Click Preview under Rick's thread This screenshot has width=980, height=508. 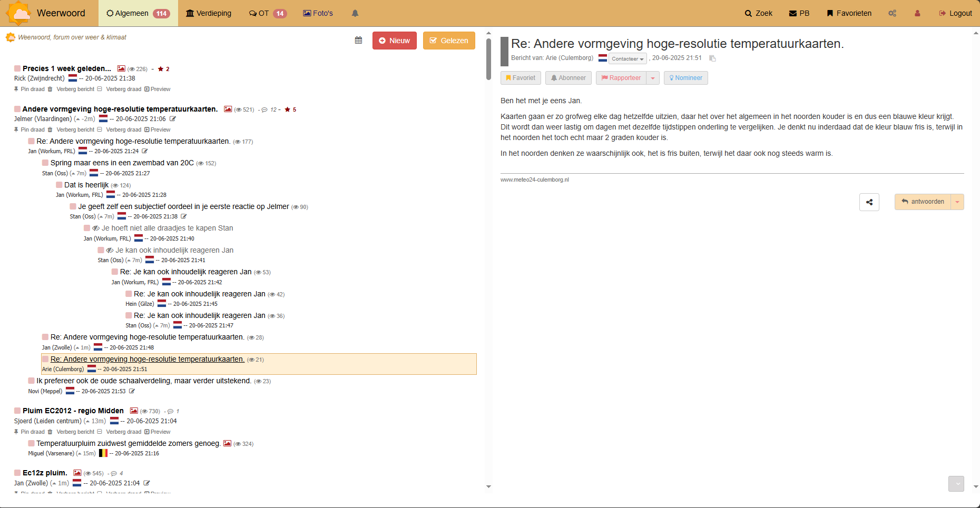pyautogui.click(x=158, y=89)
